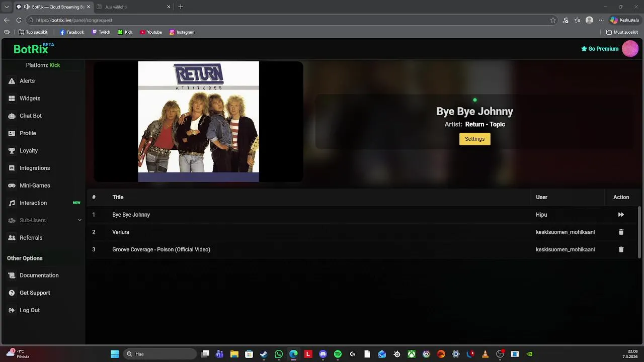Open the browser tab search dropdown
The image size is (644, 362).
(x=7, y=7)
